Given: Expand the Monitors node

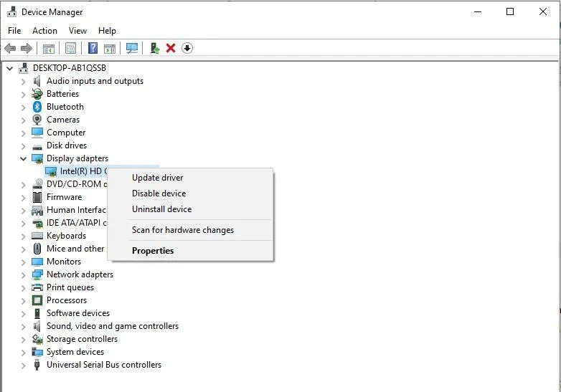Looking at the screenshot, I should coord(23,262).
